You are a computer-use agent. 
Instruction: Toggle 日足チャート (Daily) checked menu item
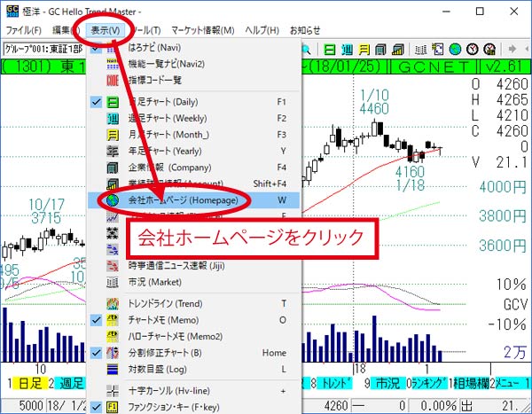coord(193,102)
